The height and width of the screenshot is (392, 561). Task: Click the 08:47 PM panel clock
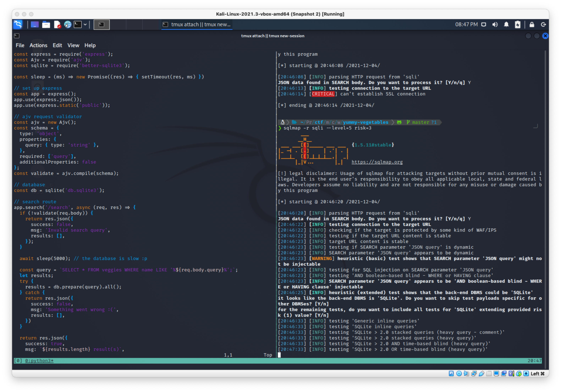pos(466,24)
